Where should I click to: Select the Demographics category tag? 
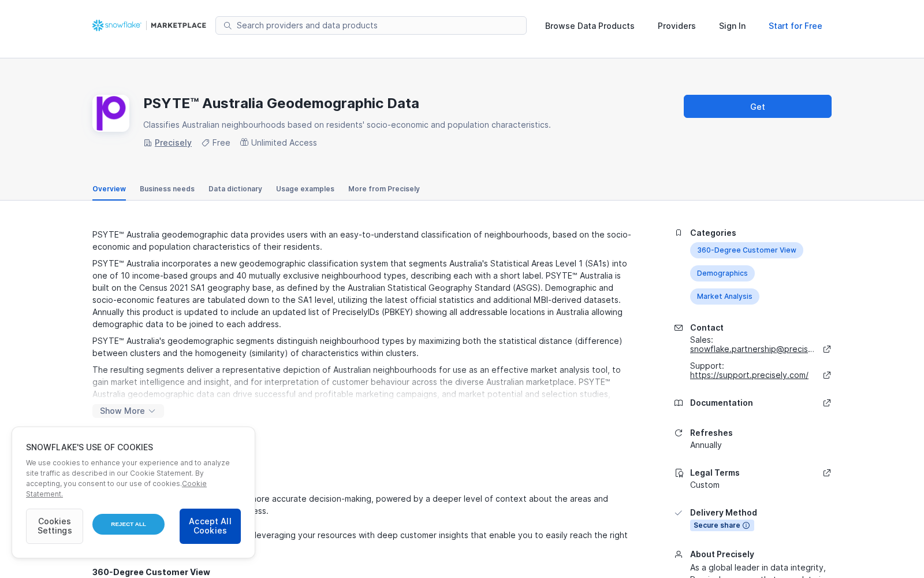click(x=722, y=273)
